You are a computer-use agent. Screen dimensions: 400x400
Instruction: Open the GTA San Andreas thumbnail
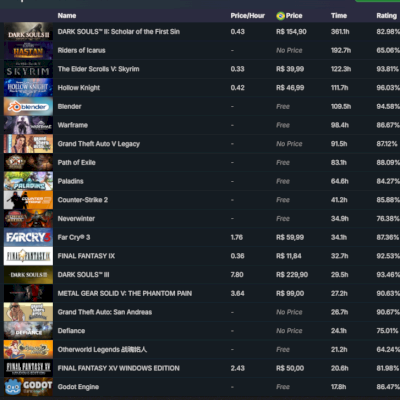pyautogui.click(x=28, y=312)
